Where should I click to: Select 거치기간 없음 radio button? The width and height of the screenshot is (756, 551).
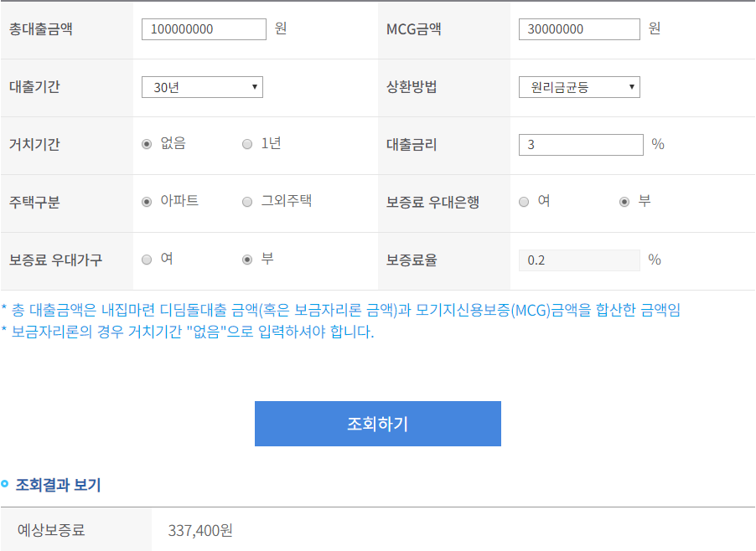coord(147,144)
